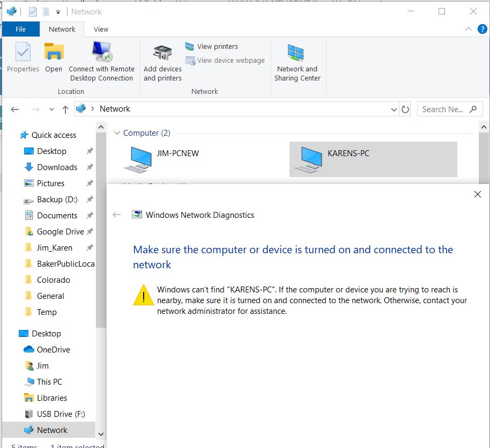The width and height of the screenshot is (490, 448).
Task: Go back with the explorer back arrow
Action: [14, 109]
